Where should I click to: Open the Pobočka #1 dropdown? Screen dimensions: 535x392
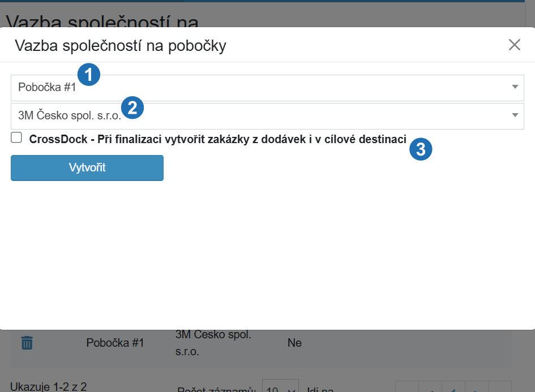point(267,88)
